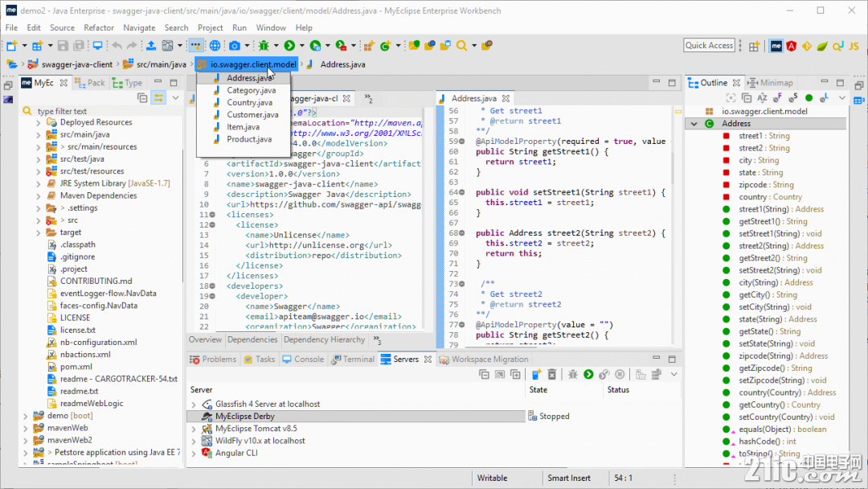Click the delete server icon in Servers view
The height and width of the screenshot is (489, 868).
click(552, 375)
